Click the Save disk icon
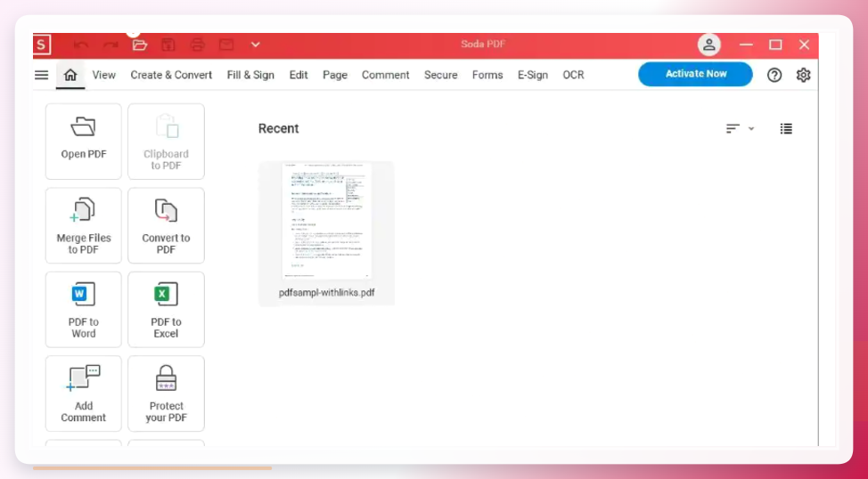Viewport: 868px width, 479px height. (x=168, y=45)
